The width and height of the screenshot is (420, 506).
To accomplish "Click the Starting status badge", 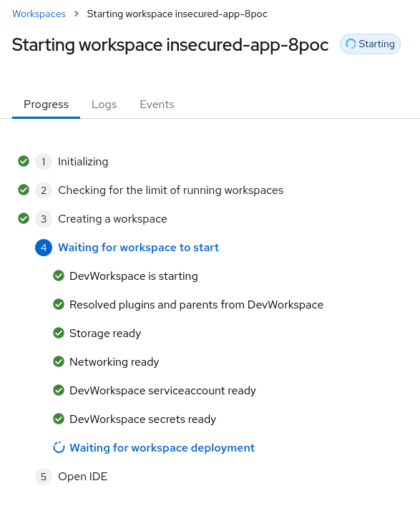I will [x=370, y=44].
